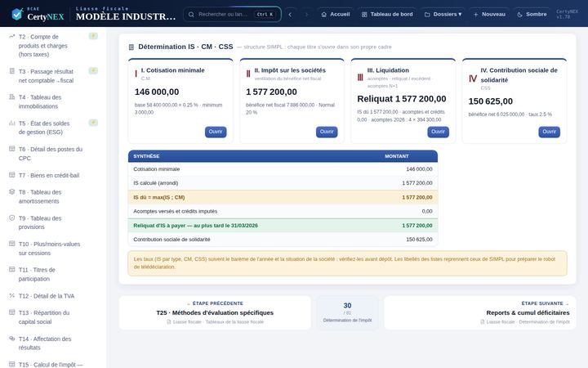Open the Liquidation card
The image size is (588, 368).
click(x=438, y=132)
